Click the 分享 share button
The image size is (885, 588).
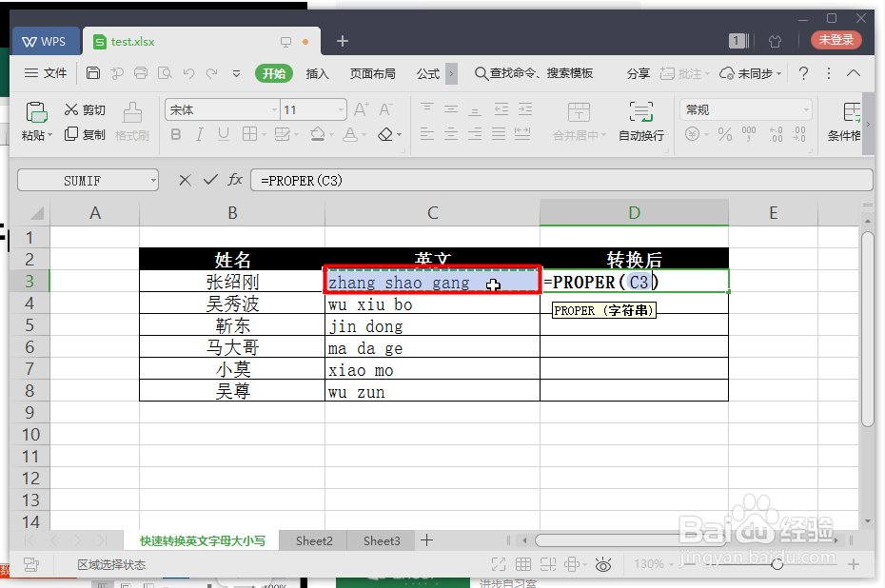coord(639,73)
